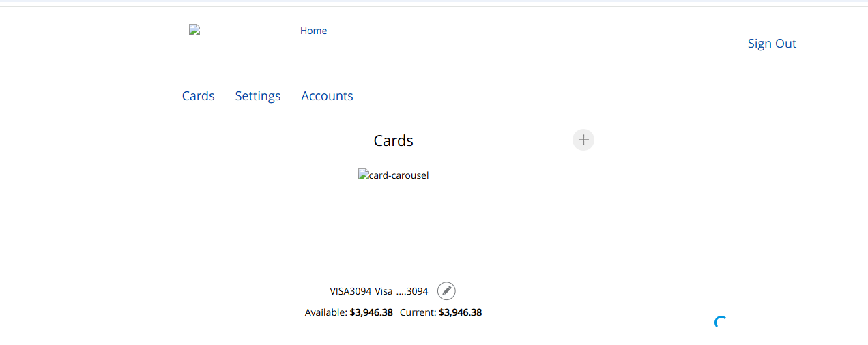This screenshot has height=345, width=868.
Task: Open the Cards navigation tab
Action: (x=199, y=96)
